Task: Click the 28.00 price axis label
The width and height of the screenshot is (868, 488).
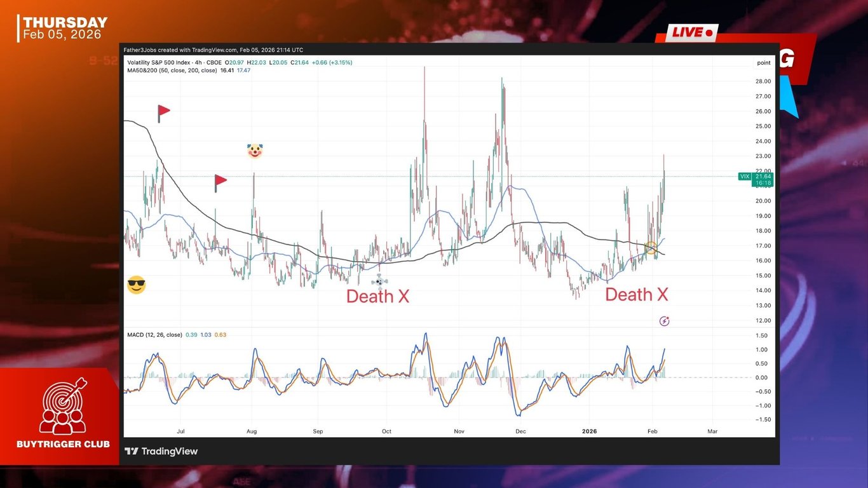Action: (x=763, y=81)
